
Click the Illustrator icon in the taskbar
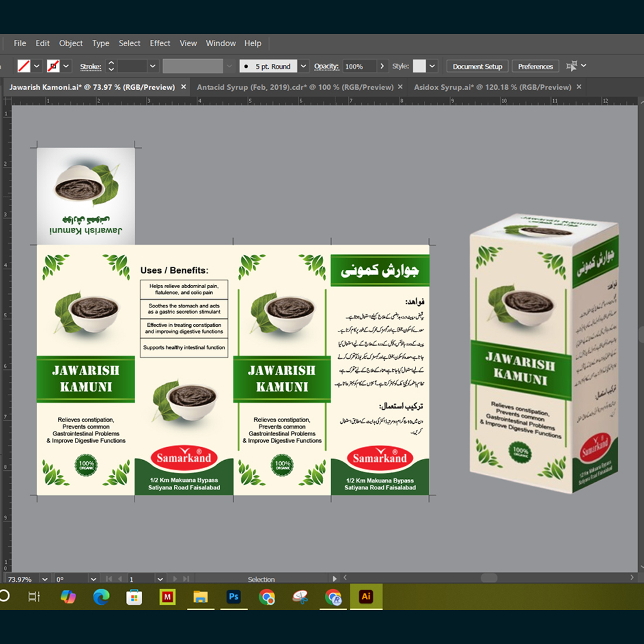[366, 597]
